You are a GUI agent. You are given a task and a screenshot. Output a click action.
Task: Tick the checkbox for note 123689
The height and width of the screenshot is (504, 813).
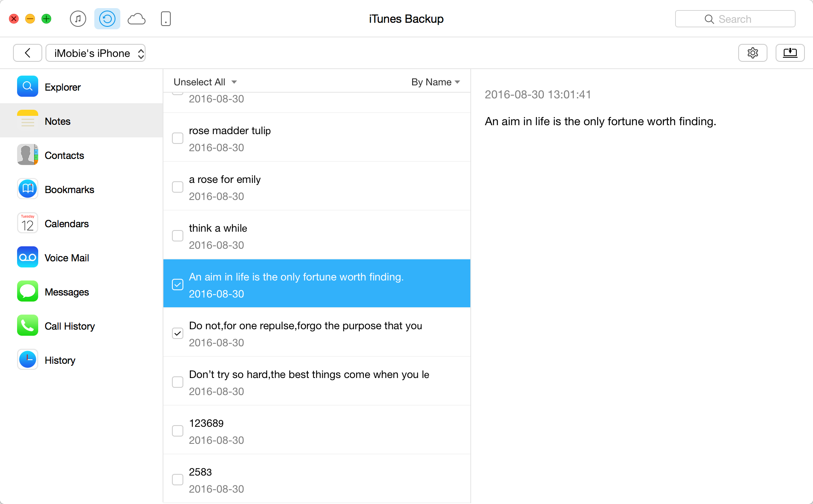(178, 431)
